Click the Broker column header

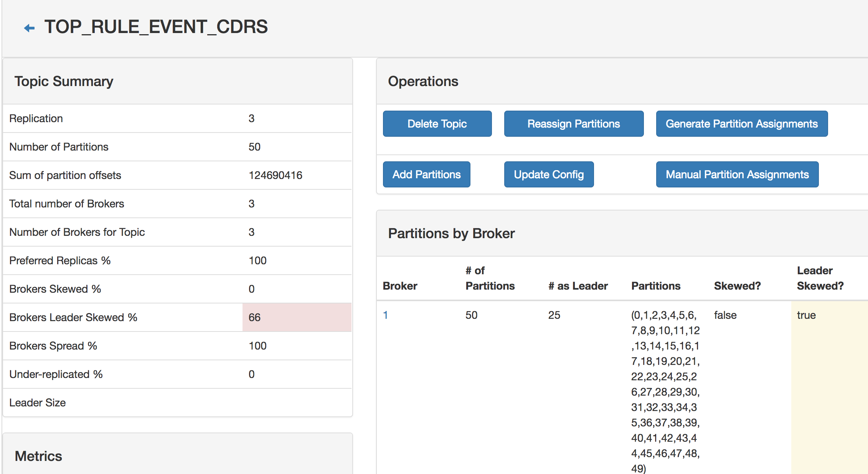pos(400,286)
